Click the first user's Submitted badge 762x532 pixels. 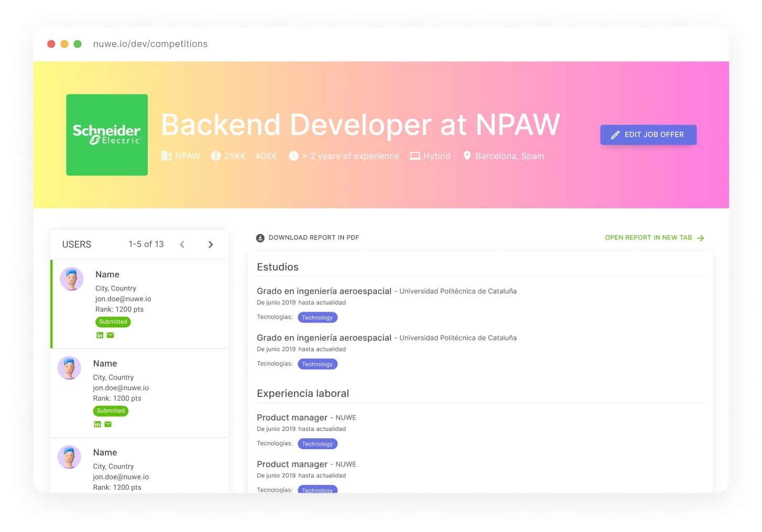(x=113, y=322)
